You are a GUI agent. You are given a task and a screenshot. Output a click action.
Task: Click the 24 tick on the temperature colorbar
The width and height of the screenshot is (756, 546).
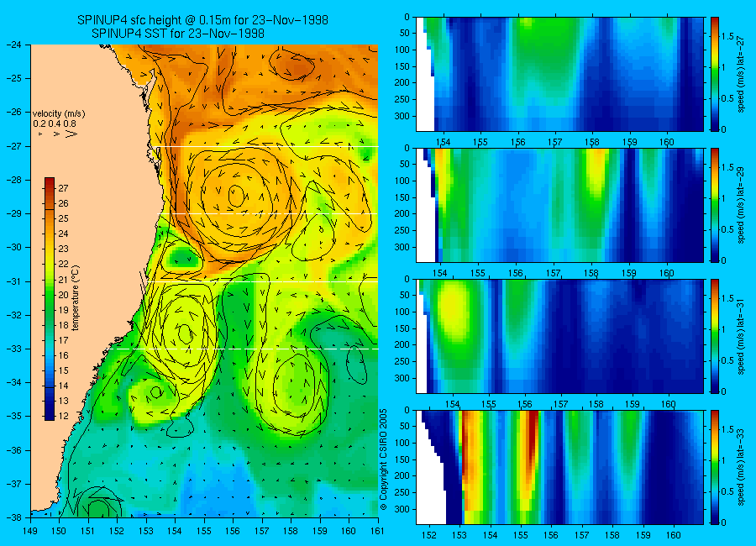click(63, 234)
